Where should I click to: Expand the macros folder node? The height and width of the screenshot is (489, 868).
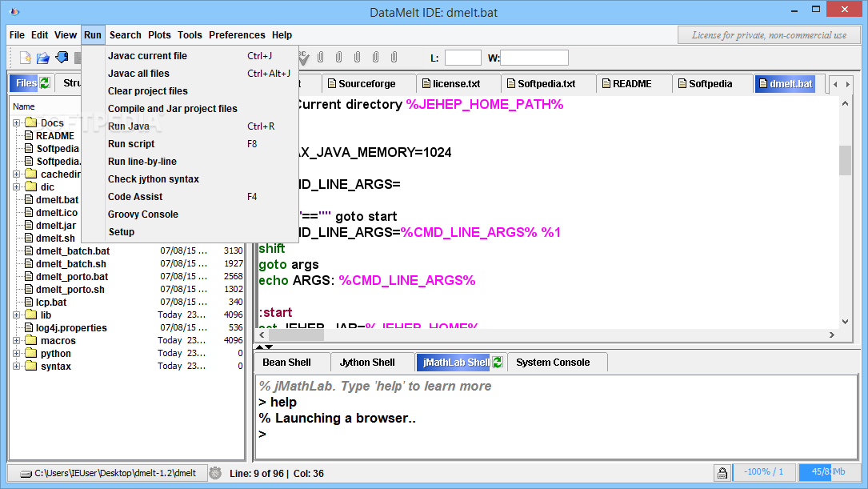[x=17, y=341]
